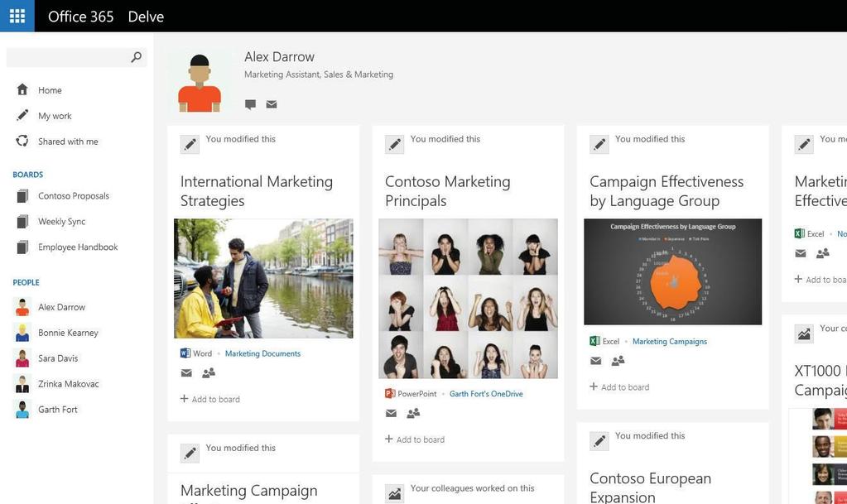
Task: Add Campaign Effectiveness to board
Action: pos(619,386)
